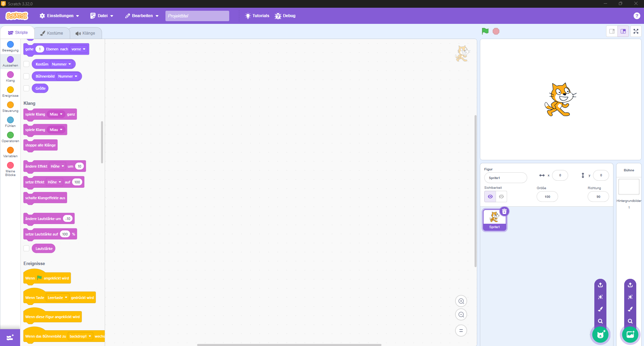Enable the Größe reporter checkbox
The height and width of the screenshot is (346, 644).
pyautogui.click(x=27, y=88)
